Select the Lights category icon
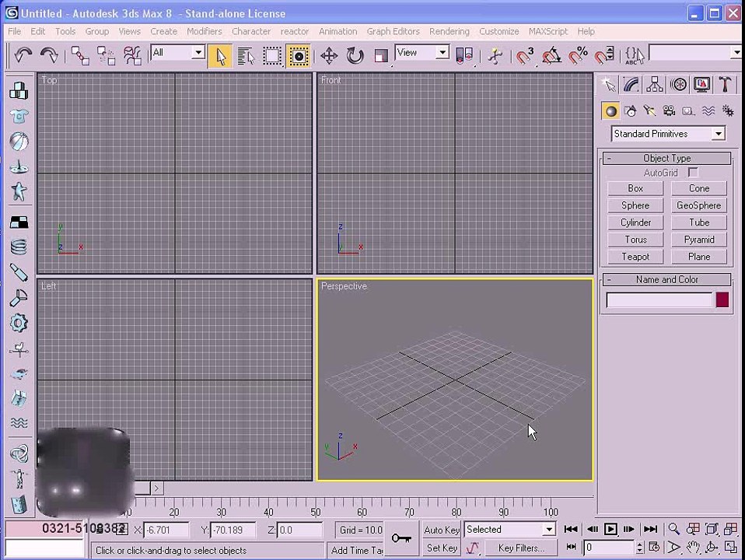Screen dimensions: 745x560 (649, 111)
